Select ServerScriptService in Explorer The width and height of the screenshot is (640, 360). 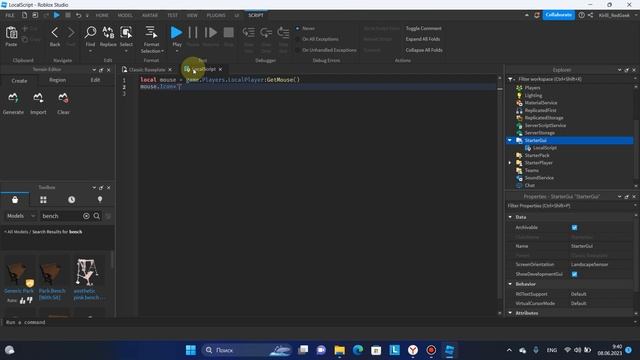(x=545, y=125)
